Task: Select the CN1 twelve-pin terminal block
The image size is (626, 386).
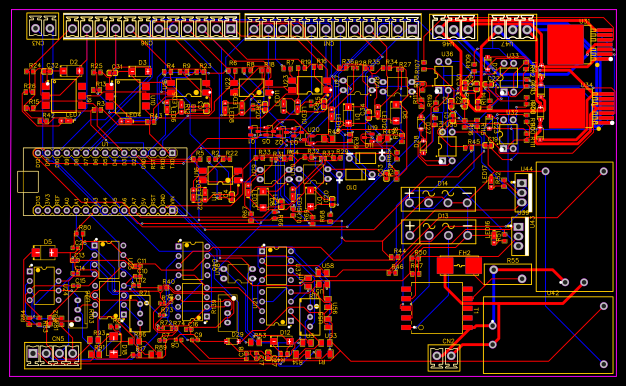Action: click(x=333, y=27)
